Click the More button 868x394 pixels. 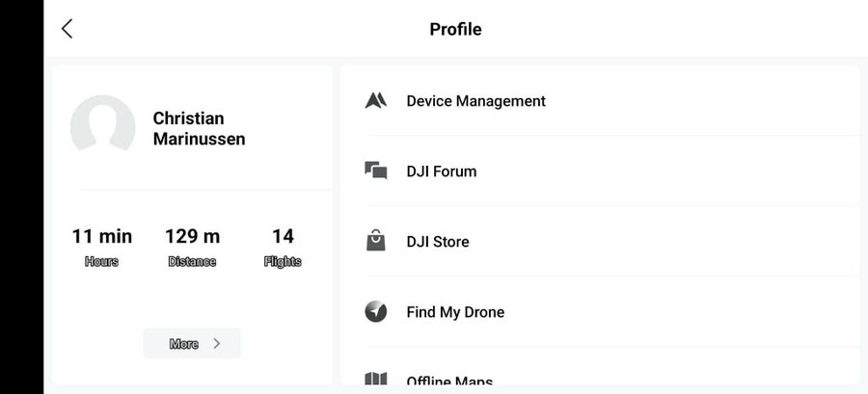click(192, 344)
